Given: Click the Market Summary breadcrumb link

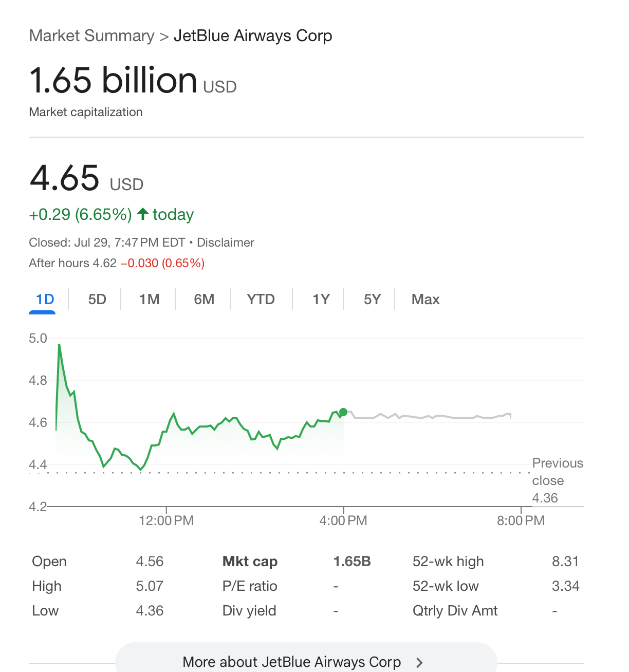Looking at the screenshot, I should (x=91, y=36).
